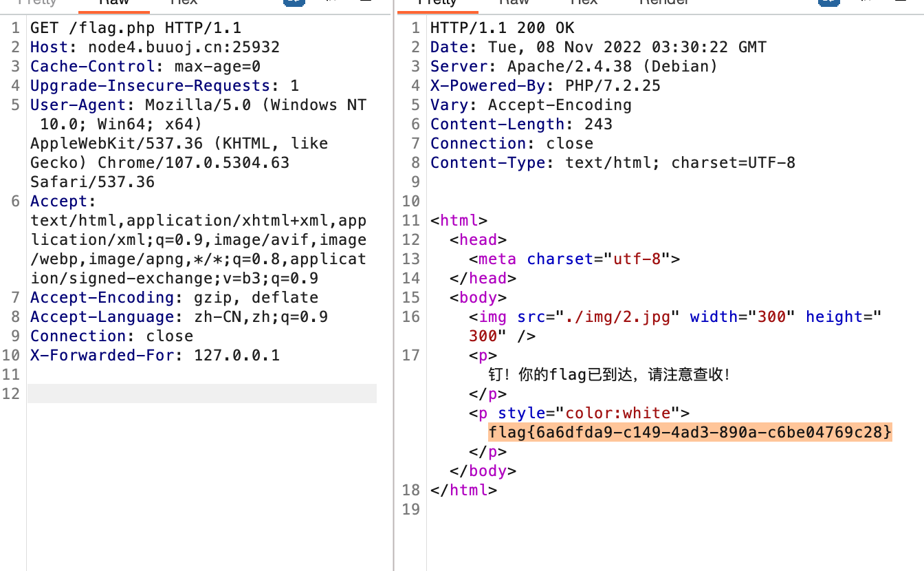Click the Accept-Language: zh-CN,zh;q=0.9 header
Viewport: 924px width, 571px height.
point(179,317)
